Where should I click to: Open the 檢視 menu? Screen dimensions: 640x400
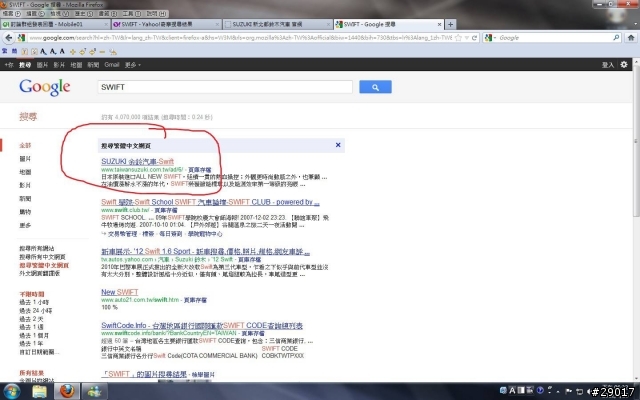60,13
